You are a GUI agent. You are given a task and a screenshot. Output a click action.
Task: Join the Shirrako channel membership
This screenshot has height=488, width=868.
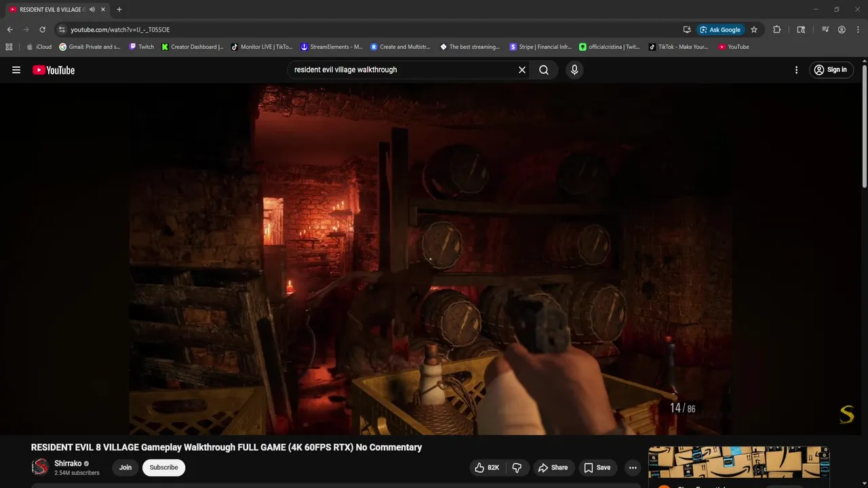(125, 468)
